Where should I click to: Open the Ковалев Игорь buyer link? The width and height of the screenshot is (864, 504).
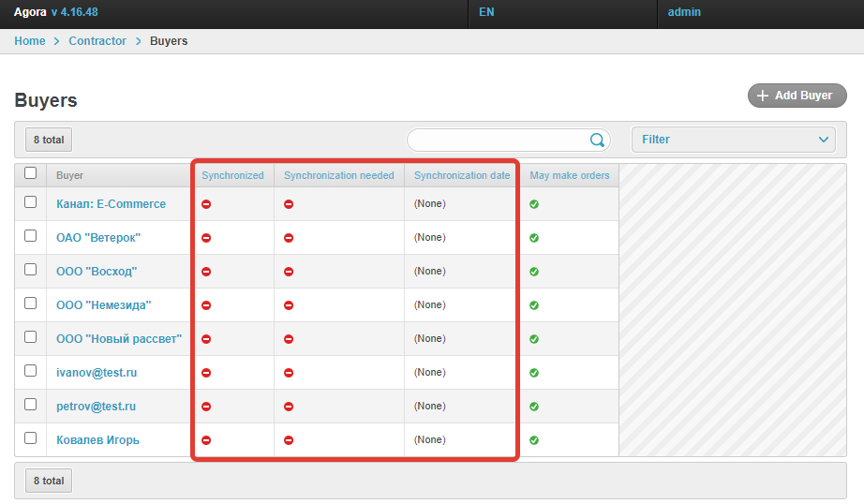[x=98, y=440]
